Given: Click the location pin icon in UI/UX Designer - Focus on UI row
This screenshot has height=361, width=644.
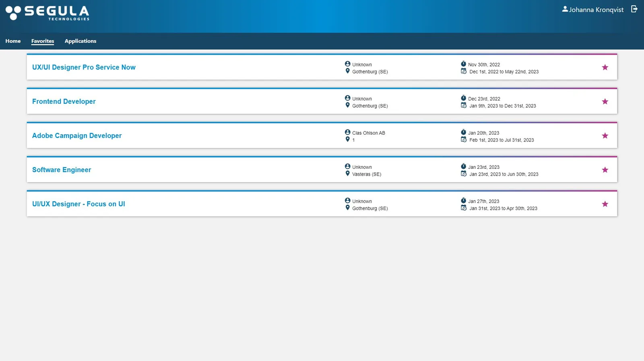Looking at the screenshot, I should [x=348, y=208].
